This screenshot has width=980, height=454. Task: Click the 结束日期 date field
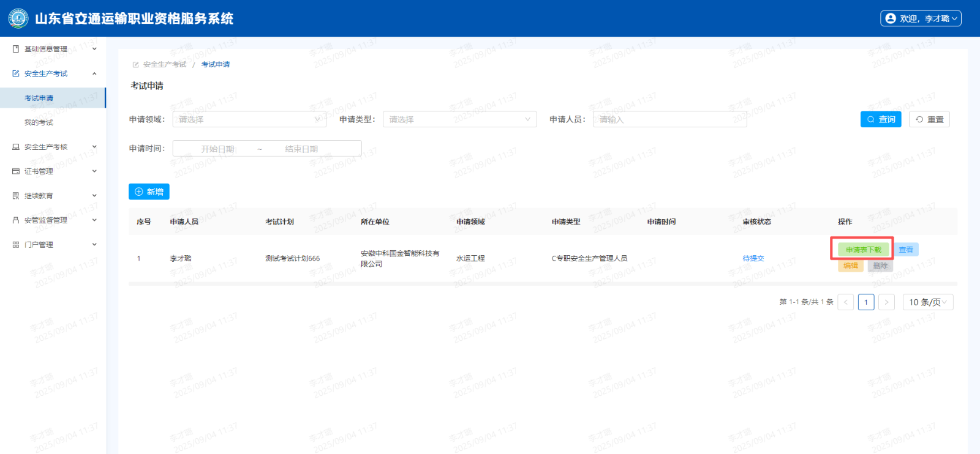301,149
